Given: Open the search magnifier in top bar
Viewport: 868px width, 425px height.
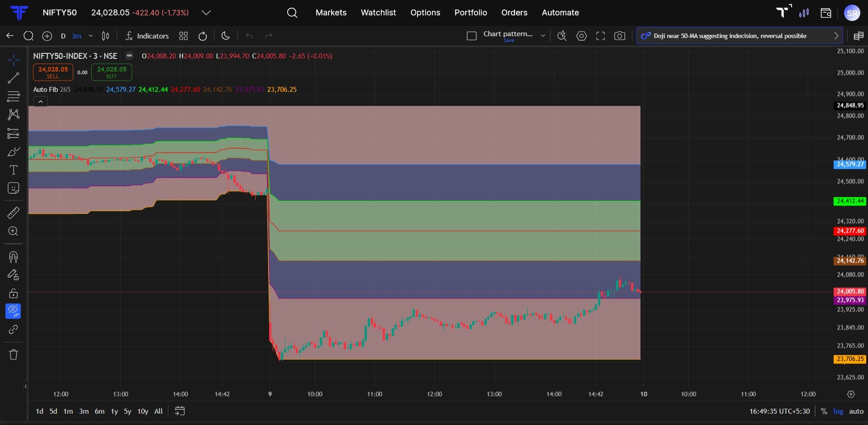Looking at the screenshot, I should [292, 13].
